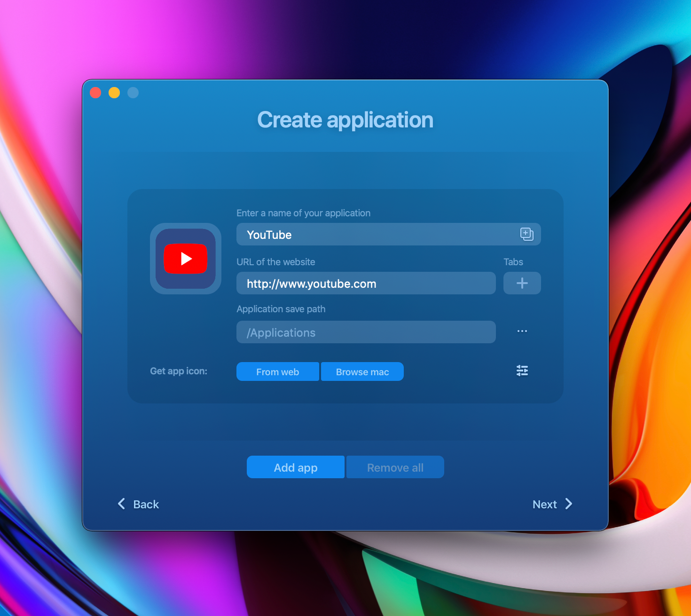Click the YouTube app icon preview
Image resolution: width=691 pixels, height=616 pixels.
coord(186,259)
